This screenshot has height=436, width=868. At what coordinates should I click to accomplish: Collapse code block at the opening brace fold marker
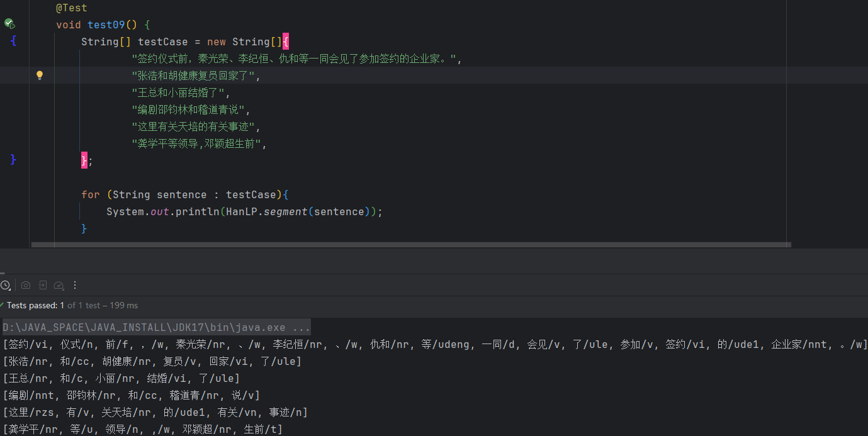(x=14, y=41)
